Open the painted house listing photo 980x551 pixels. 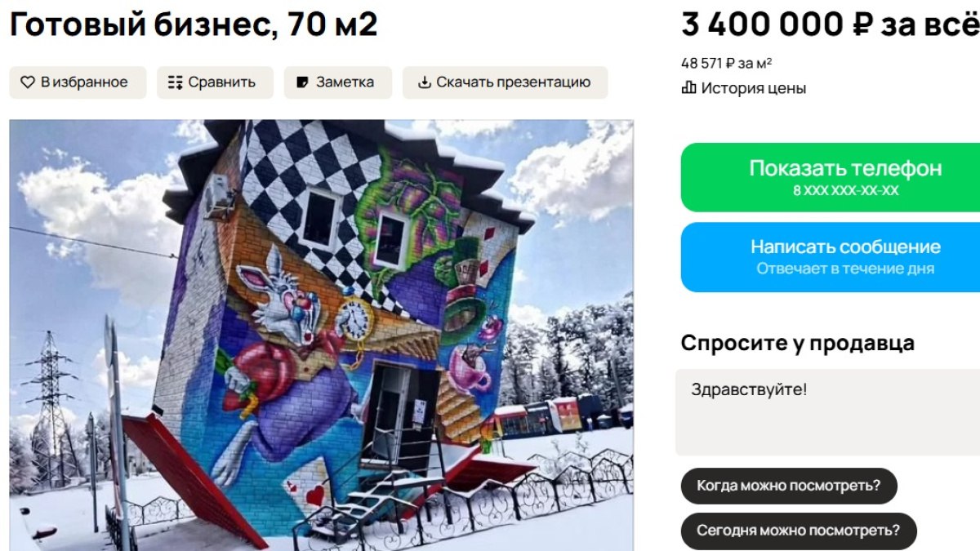pos(321,335)
